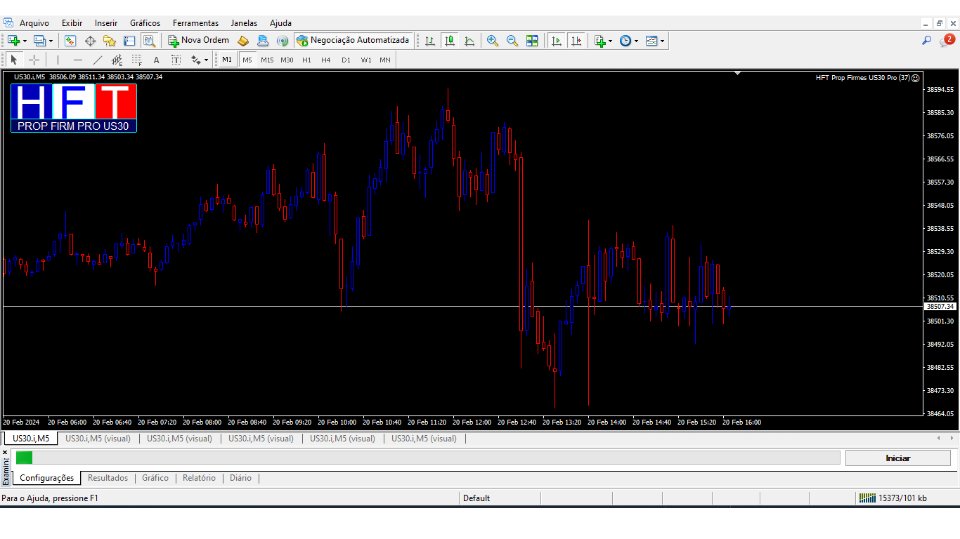Toggle Negociação Automatizada
This screenshot has height=539, width=960.
(353, 41)
